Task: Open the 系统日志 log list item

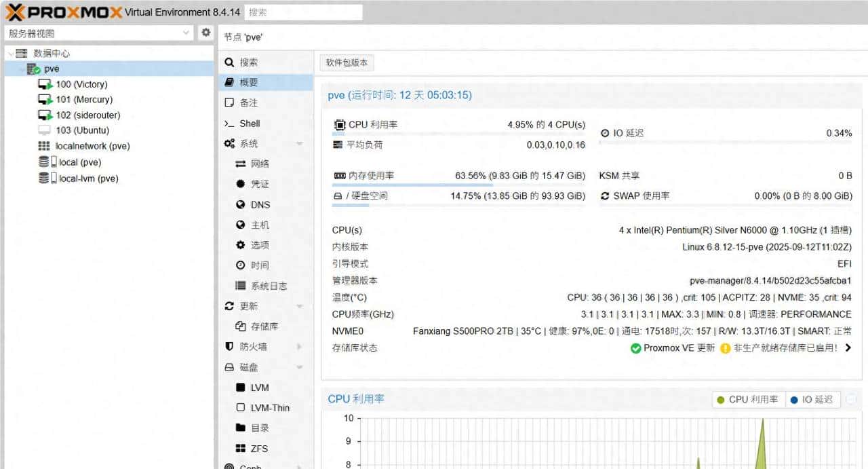Action: coord(240,286)
